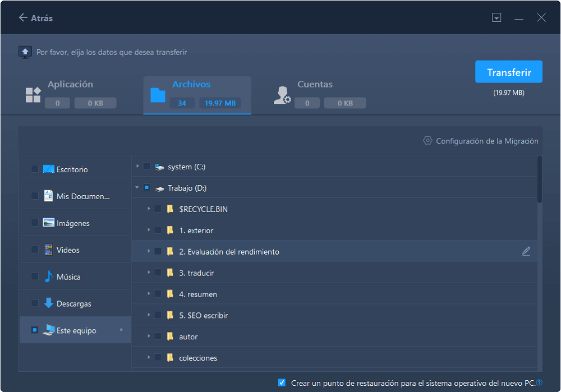Click the colecciones folder icon

tap(171, 357)
